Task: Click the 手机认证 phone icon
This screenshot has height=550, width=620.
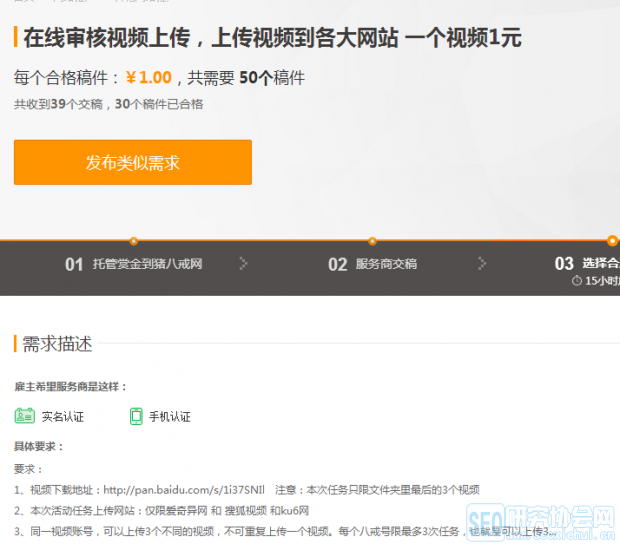Action: click(136, 416)
